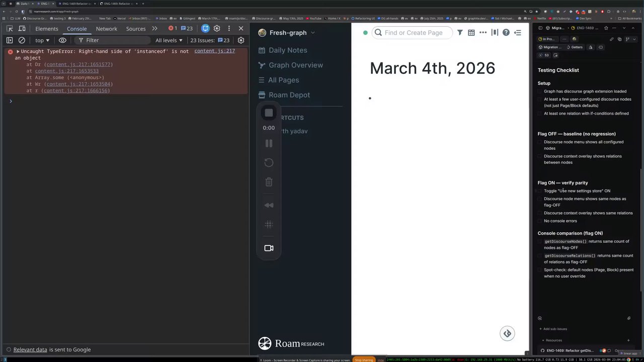Open Roam Depot in the sidebar

click(284, 95)
